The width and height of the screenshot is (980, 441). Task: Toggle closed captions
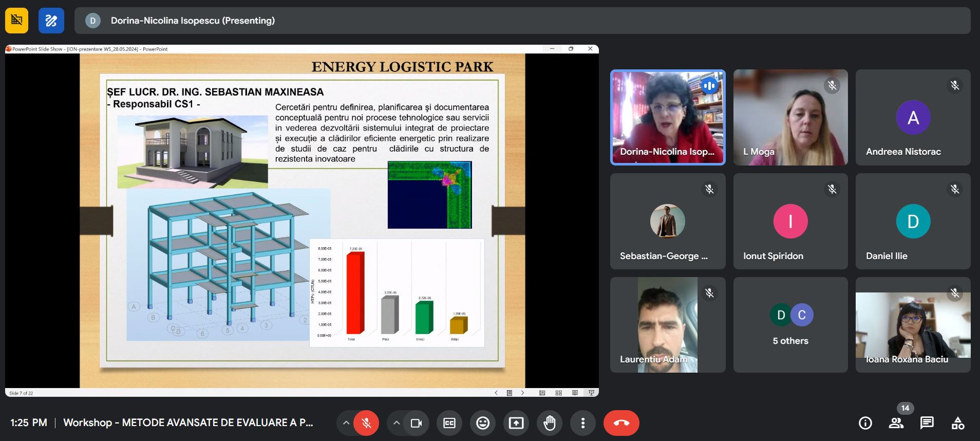[x=449, y=423]
